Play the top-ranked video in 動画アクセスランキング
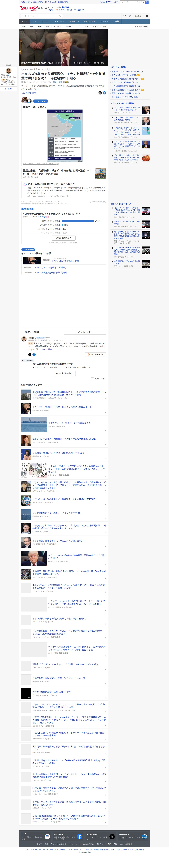Screen dimensions: 169x868 (x=146, y=211)
